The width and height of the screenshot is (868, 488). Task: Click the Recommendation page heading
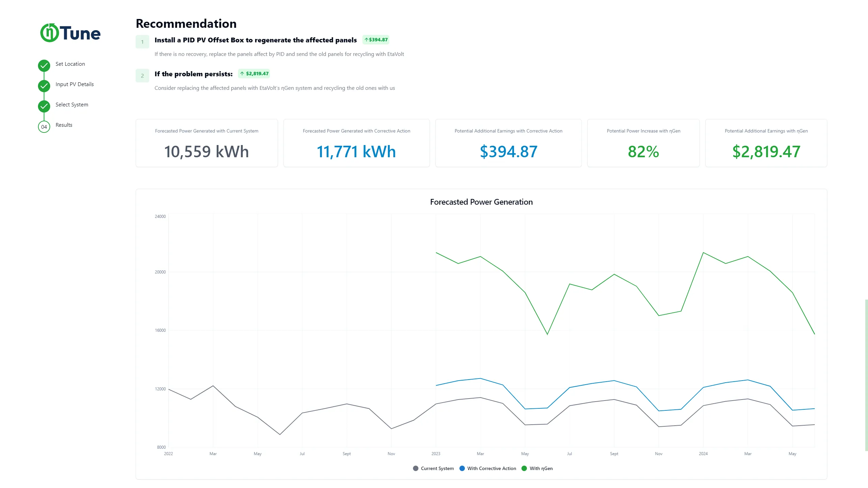[x=186, y=24]
